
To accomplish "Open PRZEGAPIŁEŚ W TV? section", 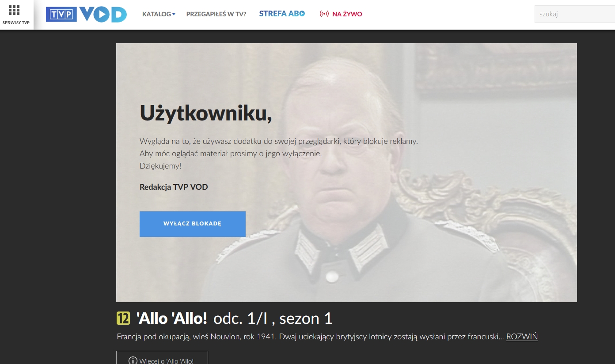I will [216, 14].
